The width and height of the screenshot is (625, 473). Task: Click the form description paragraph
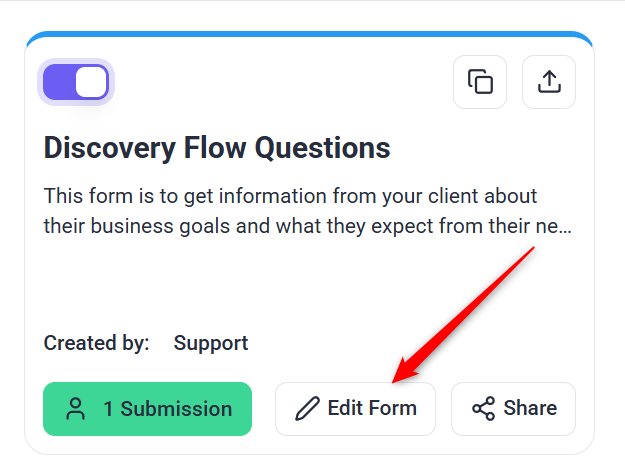[307, 211]
